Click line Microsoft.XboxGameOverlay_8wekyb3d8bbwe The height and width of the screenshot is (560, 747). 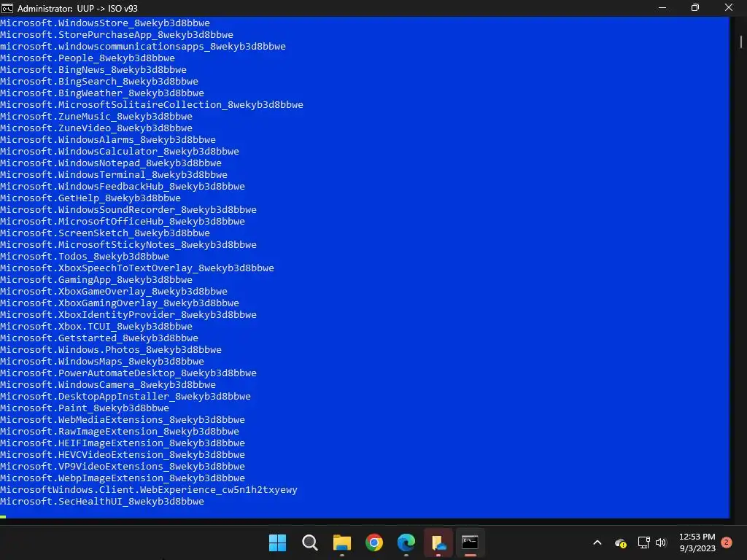click(x=114, y=292)
